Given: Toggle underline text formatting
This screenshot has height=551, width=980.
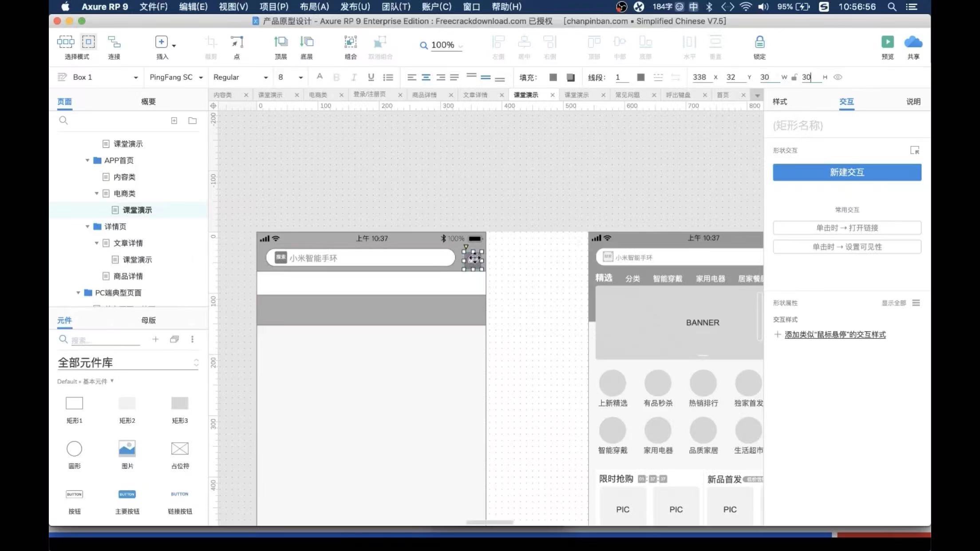Looking at the screenshot, I should pyautogui.click(x=371, y=77).
